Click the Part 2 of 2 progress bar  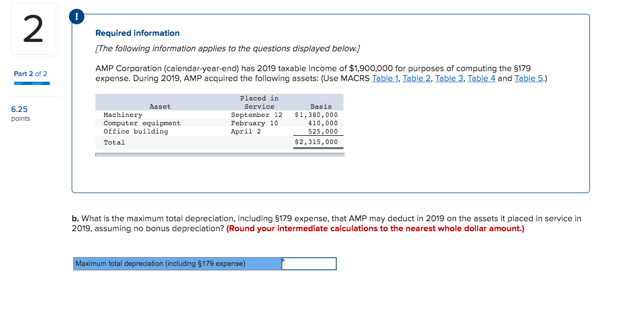[32, 83]
